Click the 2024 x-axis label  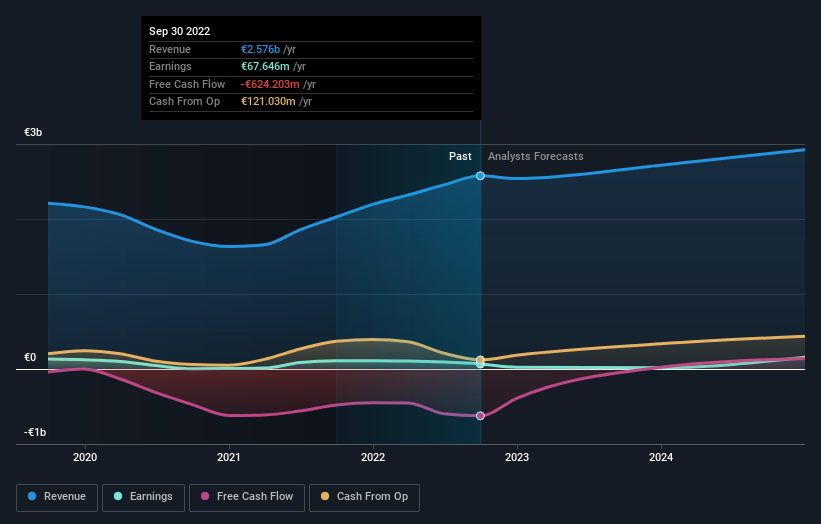661,457
